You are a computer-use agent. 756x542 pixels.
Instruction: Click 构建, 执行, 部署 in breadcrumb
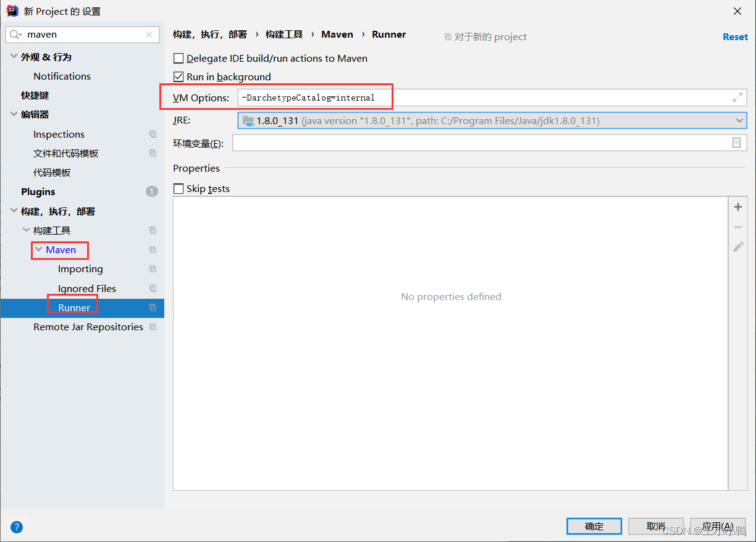(210, 35)
